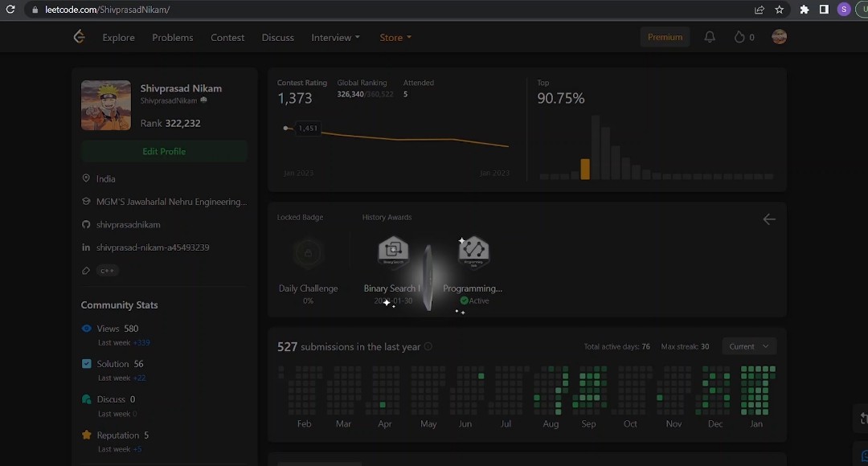The image size is (868, 466).
Task: Click the Max streak: 30 text
Action: pyautogui.click(x=685, y=346)
